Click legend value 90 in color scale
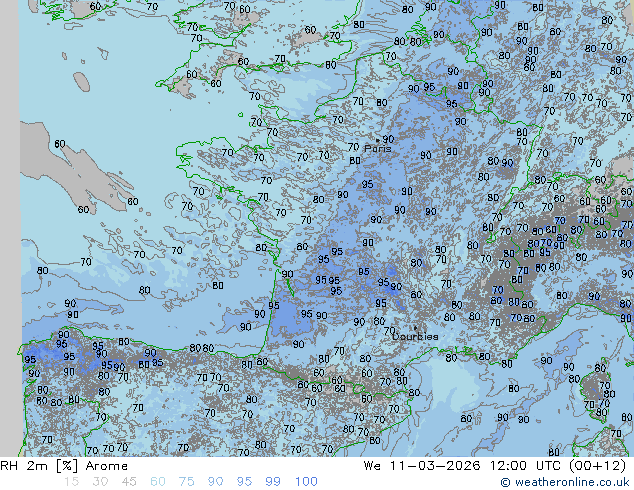The height and width of the screenshot is (490, 634). point(216,482)
